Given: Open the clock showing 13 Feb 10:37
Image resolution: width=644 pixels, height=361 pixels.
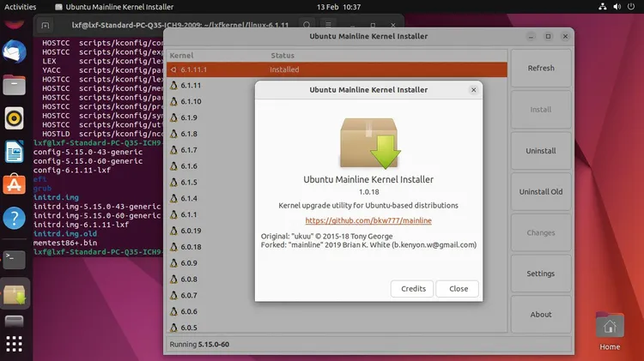Looking at the screenshot, I should (338, 7).
